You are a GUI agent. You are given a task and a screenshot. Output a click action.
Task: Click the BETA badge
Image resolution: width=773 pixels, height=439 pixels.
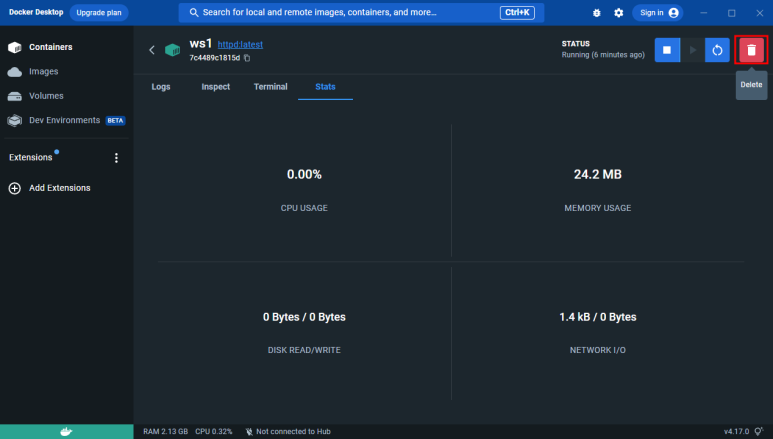[x=115, y=120]
